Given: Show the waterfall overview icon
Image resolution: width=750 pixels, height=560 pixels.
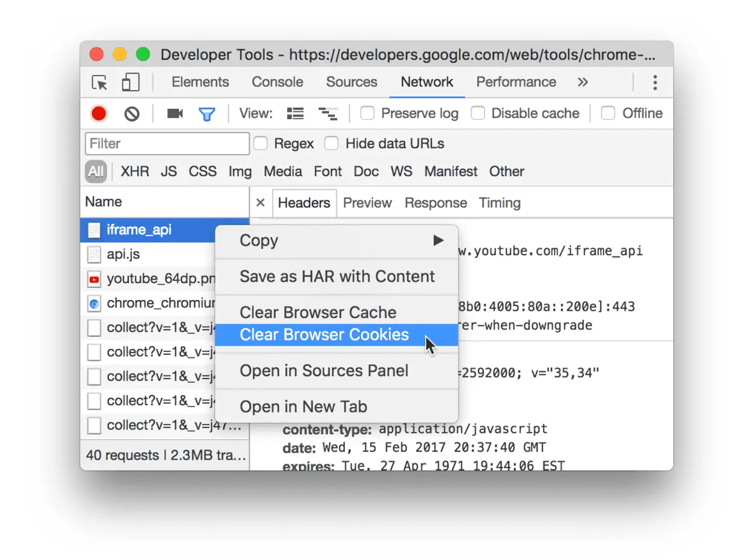Looking at the screenshot, I should coord(328,113).
